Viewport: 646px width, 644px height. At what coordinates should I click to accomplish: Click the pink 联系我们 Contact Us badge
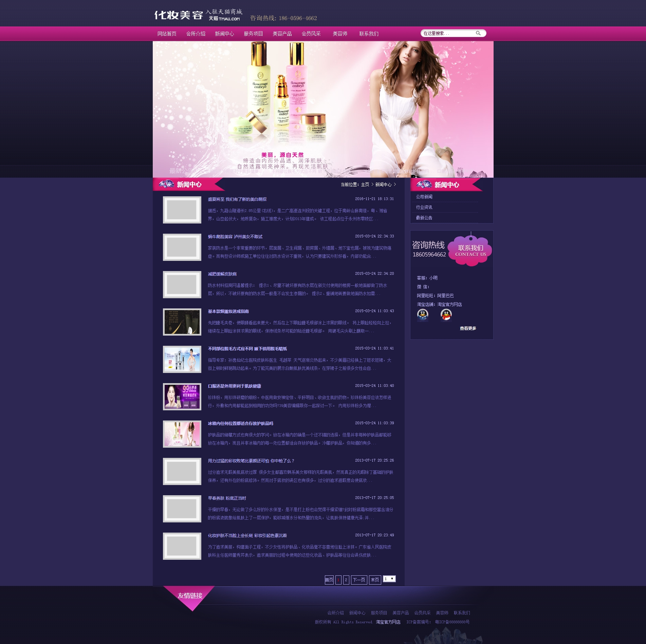pos(470,251)
